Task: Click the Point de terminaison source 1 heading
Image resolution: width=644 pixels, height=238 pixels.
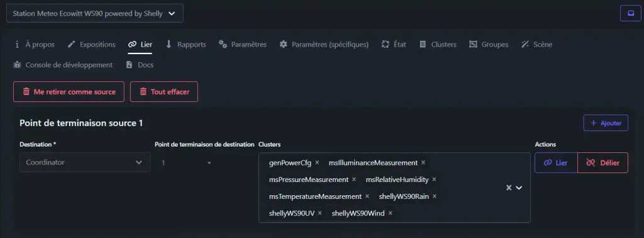Action: click(81, 123)
